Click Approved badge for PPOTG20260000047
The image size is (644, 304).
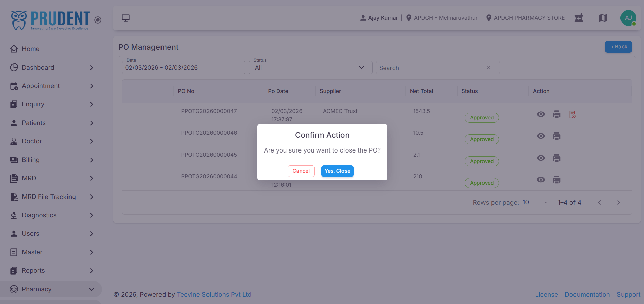click(x=482, y=118)
